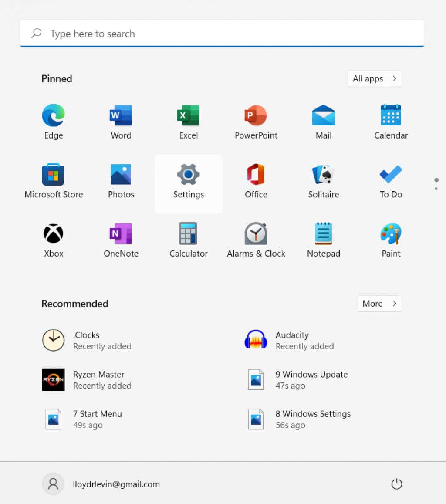The height and width of the screenshot is (504, 446).
Task: Click the power button icon
Action: click(396, 484)
